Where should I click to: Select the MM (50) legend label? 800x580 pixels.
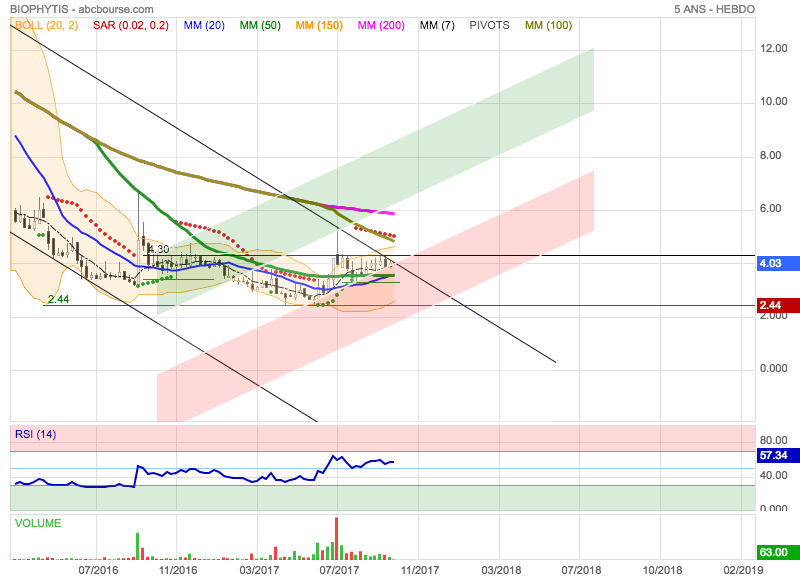[x=260, y=26]
